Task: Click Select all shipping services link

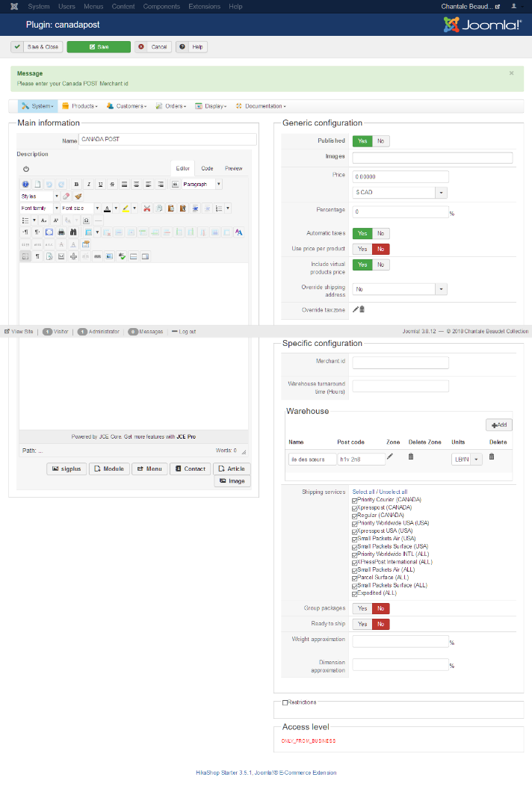Action: 363,492
